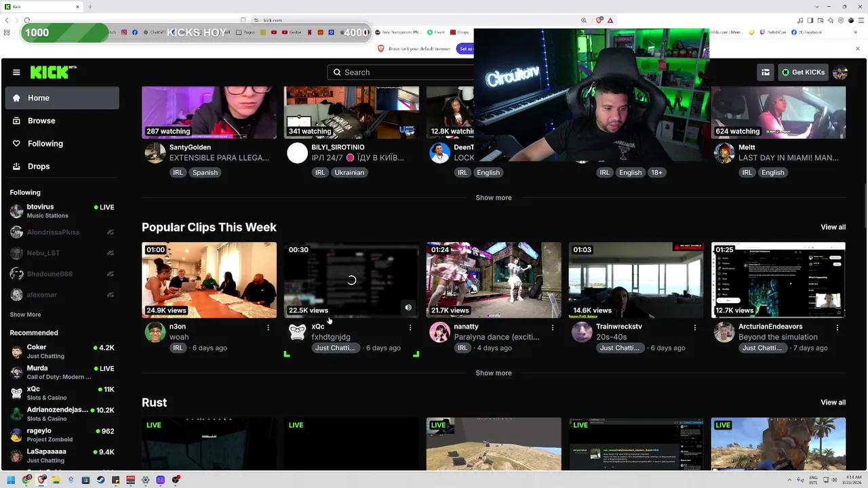868x488 pixels.
Task: Play nanatty Paralyna dance clip
Action: (x=494, y=280)
